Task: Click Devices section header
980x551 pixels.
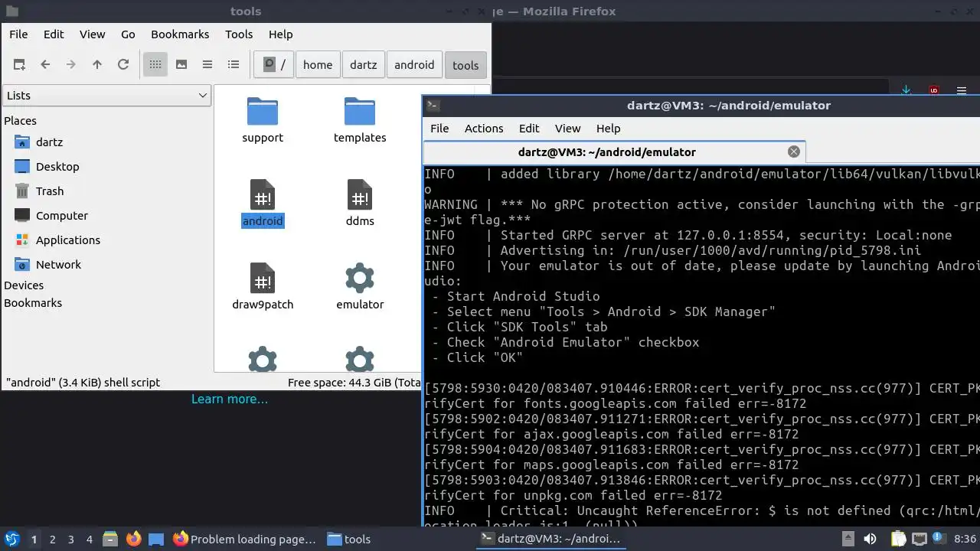Action: (24, 285)
